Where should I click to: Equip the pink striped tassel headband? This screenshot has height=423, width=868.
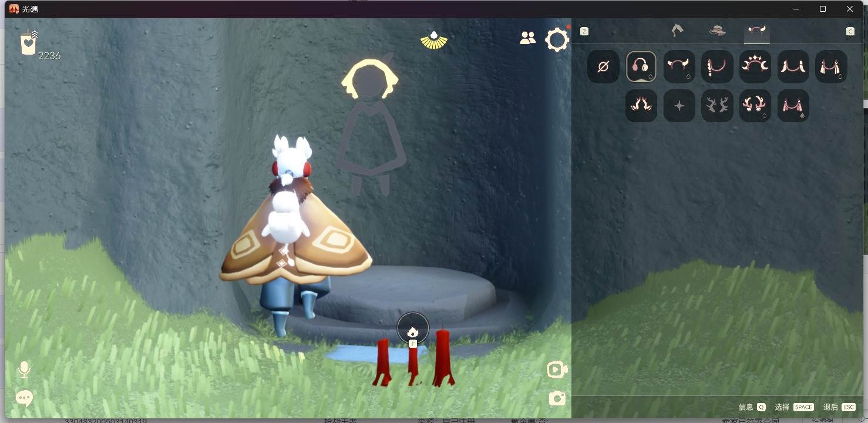tap(793, 106)
